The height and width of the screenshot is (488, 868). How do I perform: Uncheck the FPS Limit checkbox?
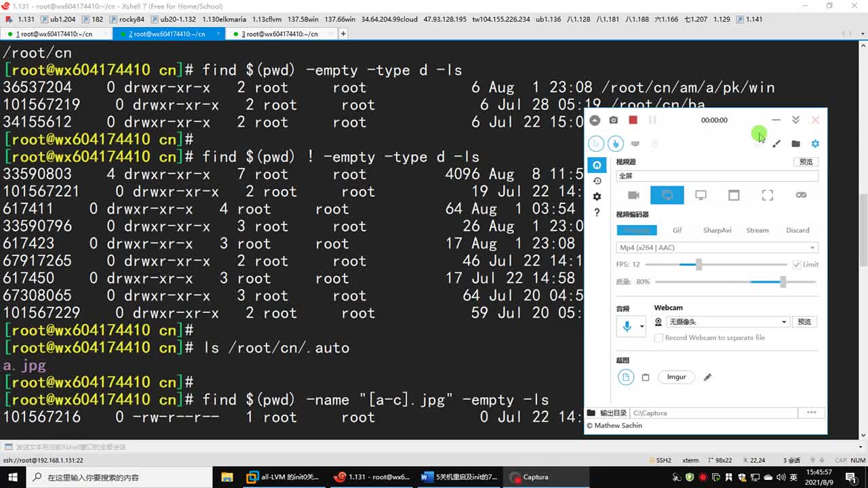(x=797, y=264)
